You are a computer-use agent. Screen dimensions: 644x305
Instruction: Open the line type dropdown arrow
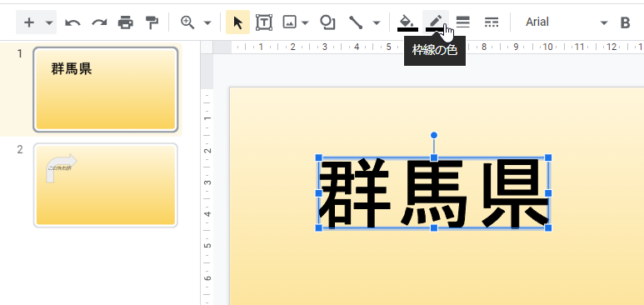pos(377,22)
